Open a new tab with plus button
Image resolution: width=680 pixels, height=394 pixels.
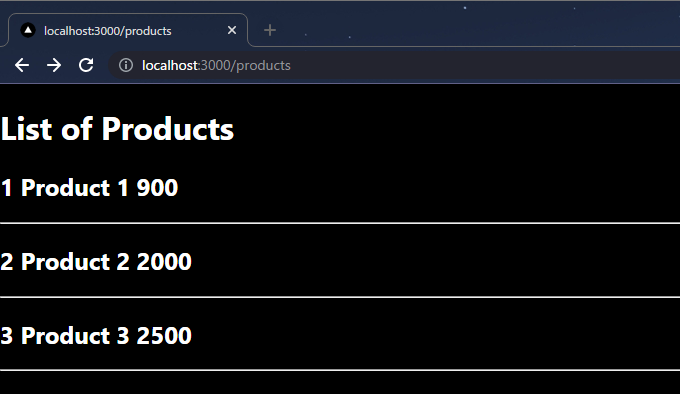point(270,30)
